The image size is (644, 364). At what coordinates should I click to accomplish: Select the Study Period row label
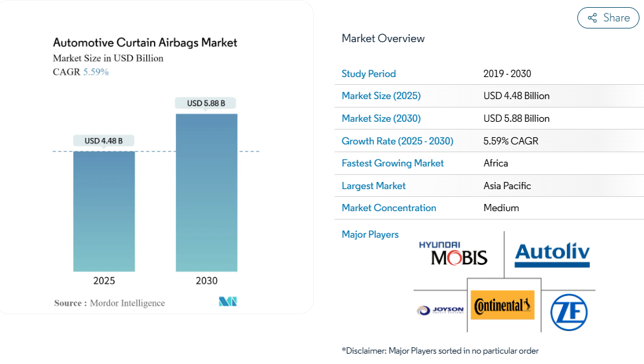[x=368, y=74]
